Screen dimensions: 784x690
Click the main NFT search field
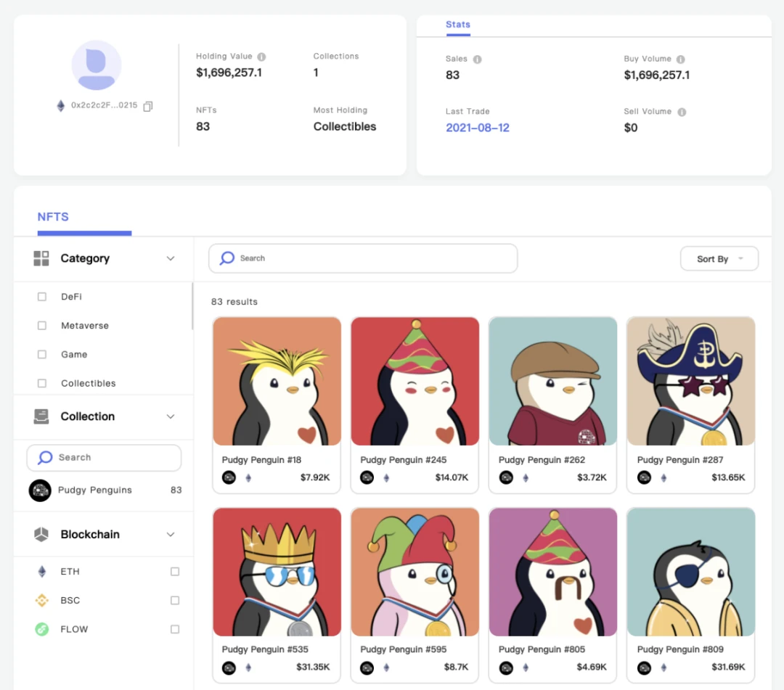[363, 258]
